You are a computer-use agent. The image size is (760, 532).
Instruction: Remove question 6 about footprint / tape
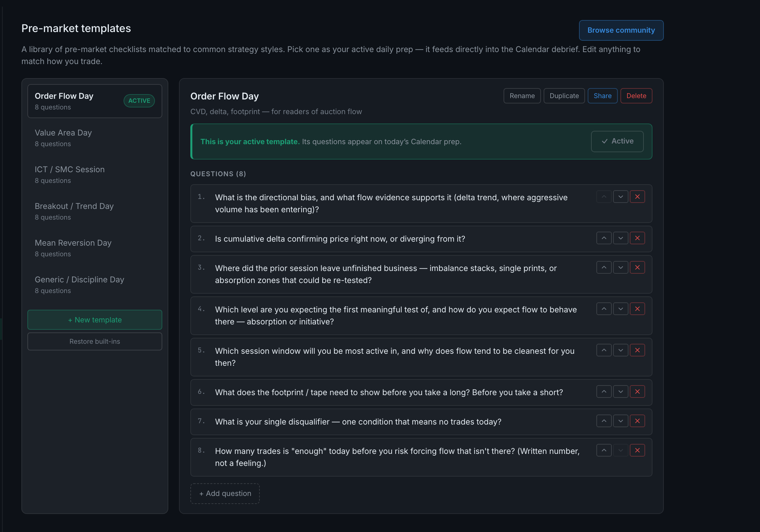coord(637,391)
